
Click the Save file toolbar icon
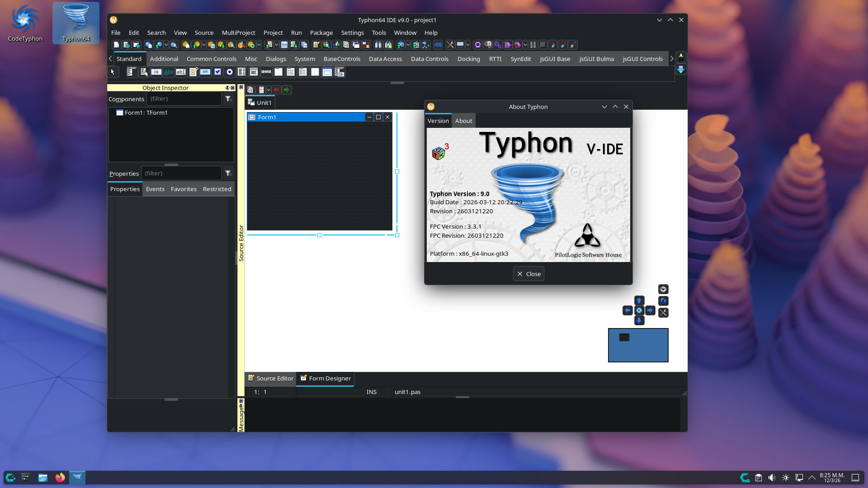point(284,45)
